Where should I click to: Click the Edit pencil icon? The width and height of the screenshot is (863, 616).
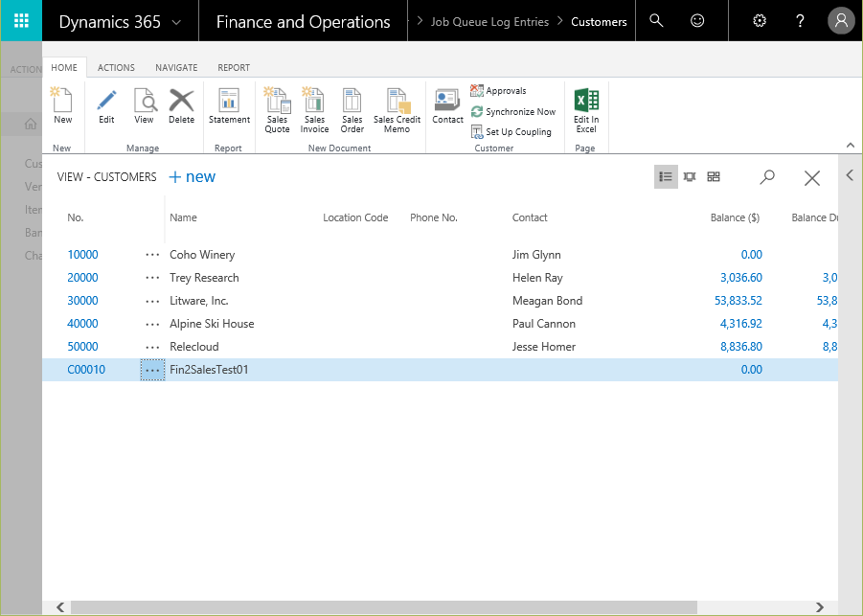coord(106,105)
